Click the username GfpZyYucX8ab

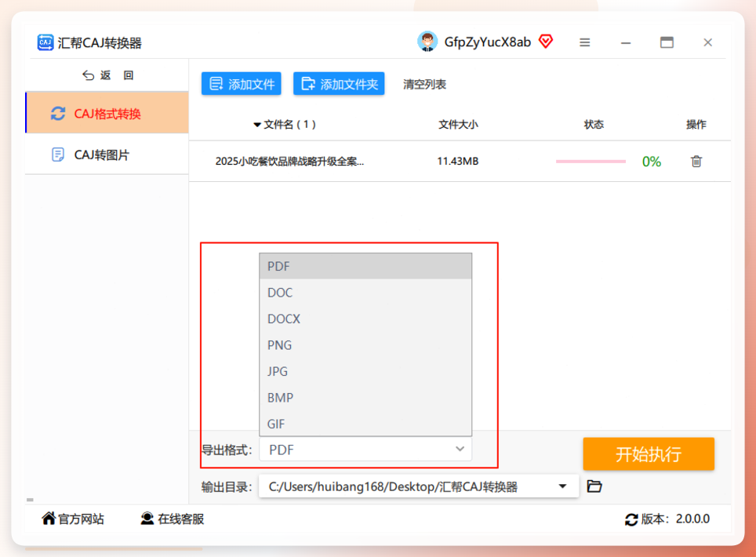click(x=488, y=42)
